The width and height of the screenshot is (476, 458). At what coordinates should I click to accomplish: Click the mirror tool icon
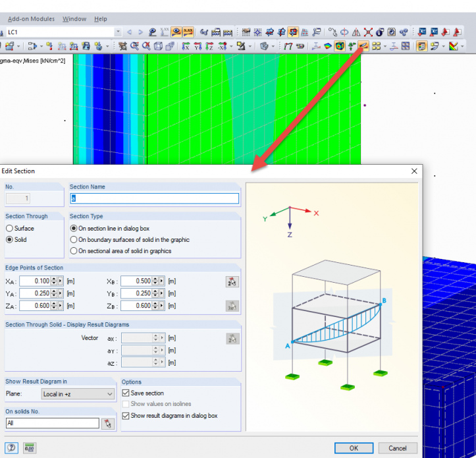click(356, 32)
